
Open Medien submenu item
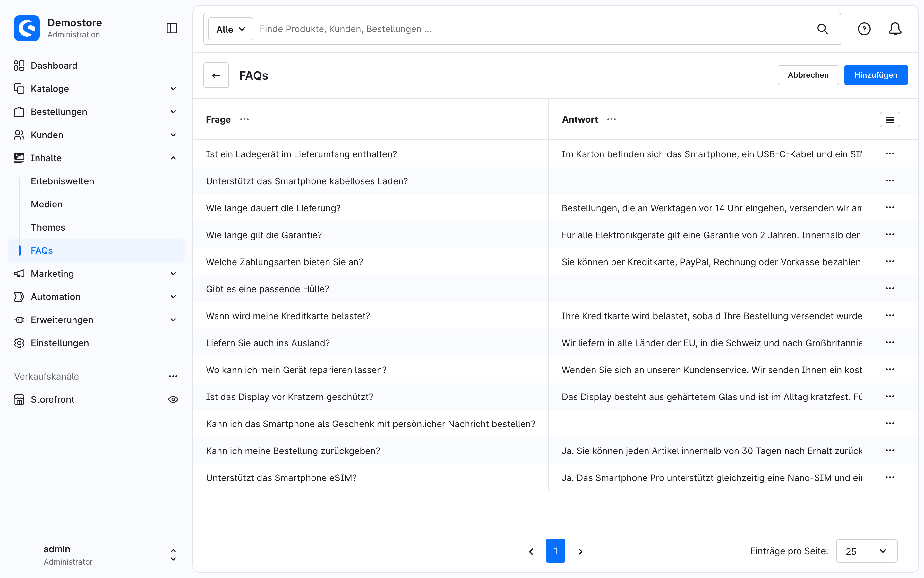47,205
